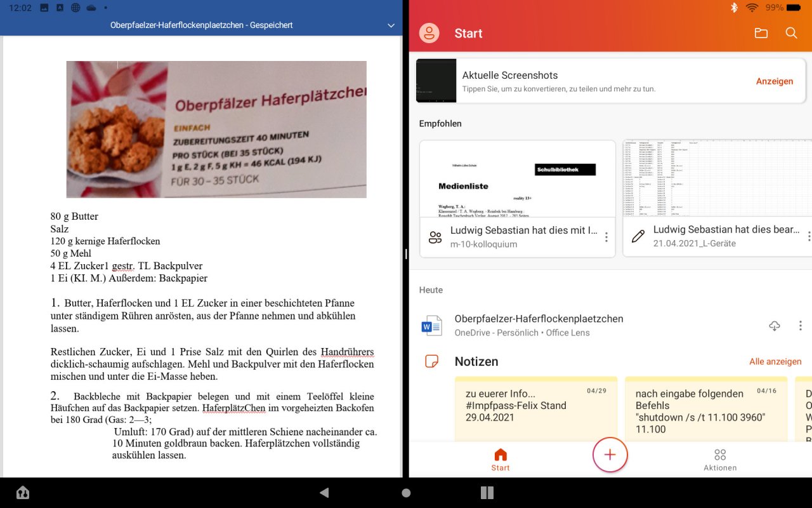812x508 pixels.
Task: Click the A notification icon in status bar
Action: pyautogui.click(x=60, y=8)
